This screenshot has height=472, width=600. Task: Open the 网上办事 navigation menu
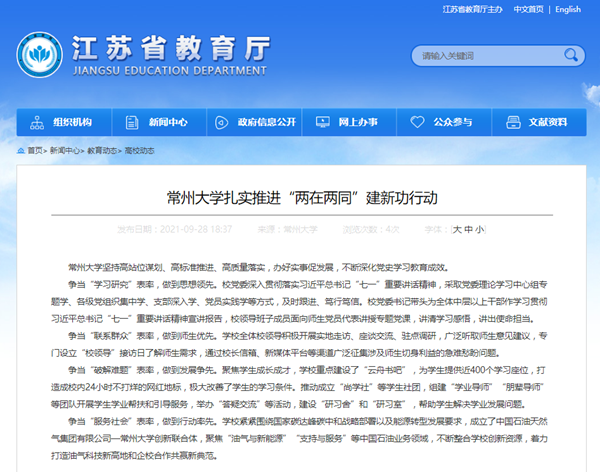point(357,122)
